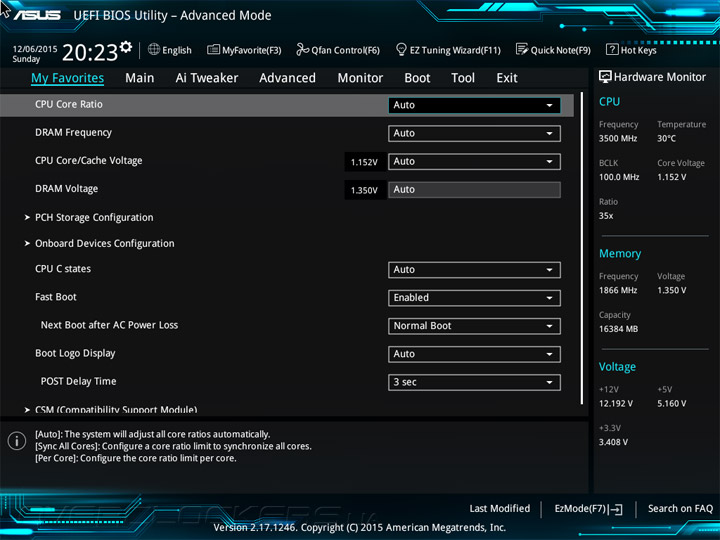This screenshot has width=720, height=540.
Task: Click the EZ Tuning Wizard lightbulb icon
Action: tap(401, 49)
